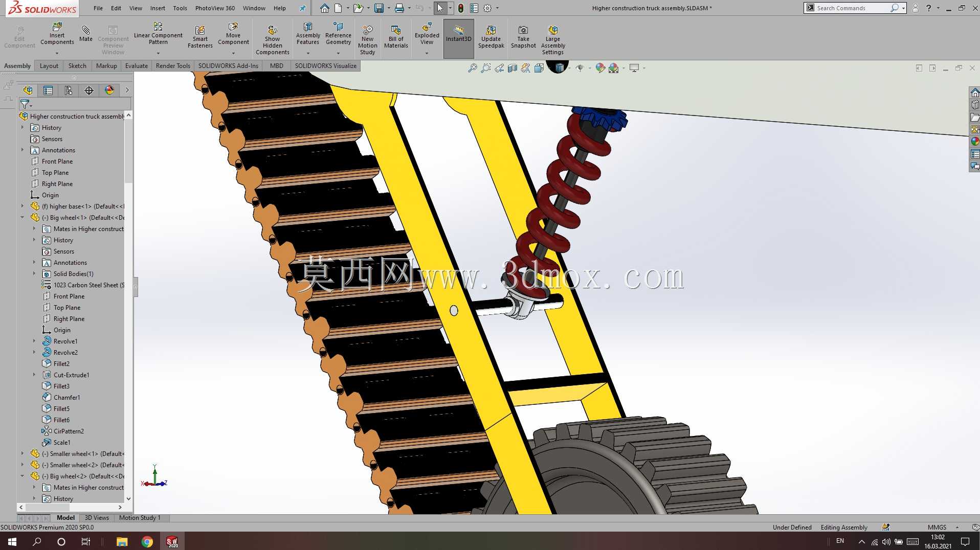
Task: Activate the Section View tool
Action: 513,68
